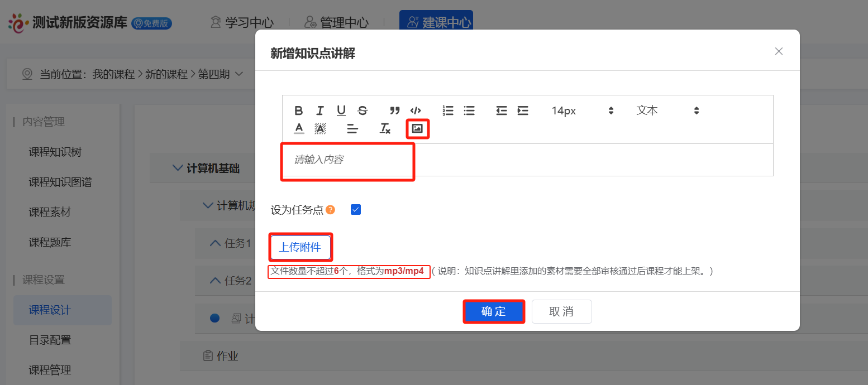Apply italic formatting
The width and height of the screenshot is (868, 385).
click(319, 110)
